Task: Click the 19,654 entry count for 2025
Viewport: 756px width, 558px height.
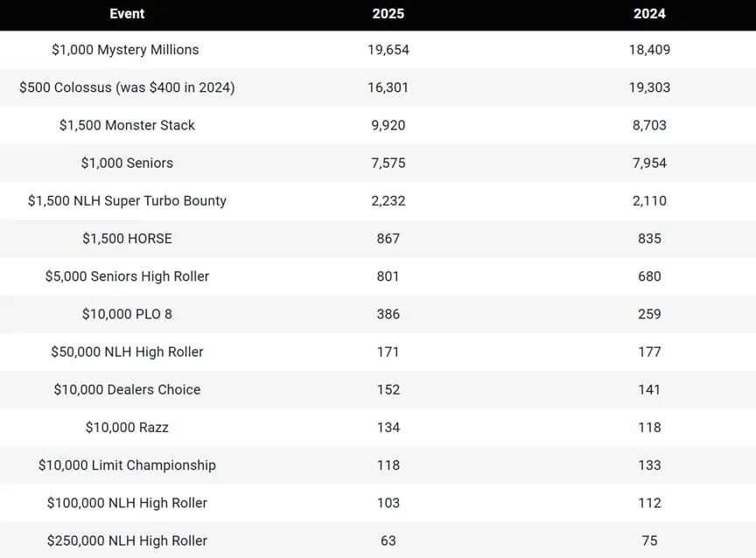Action: pos(388,50)
